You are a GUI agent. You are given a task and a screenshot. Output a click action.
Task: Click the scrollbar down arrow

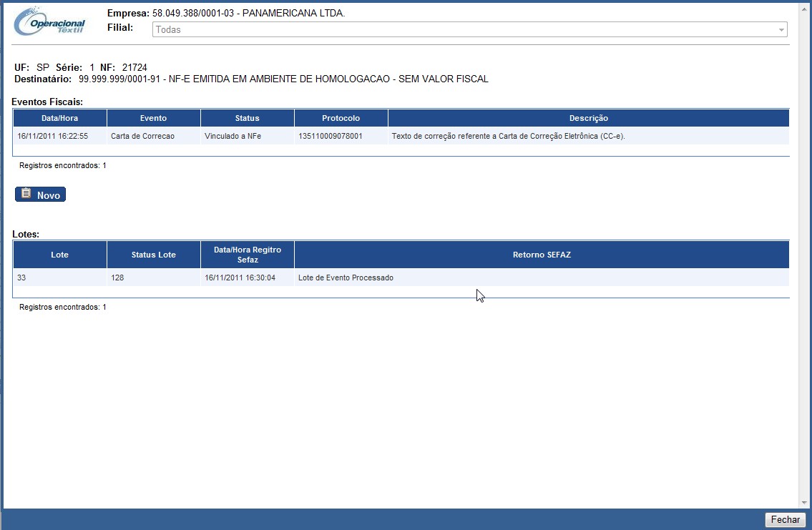coord(805,502)
